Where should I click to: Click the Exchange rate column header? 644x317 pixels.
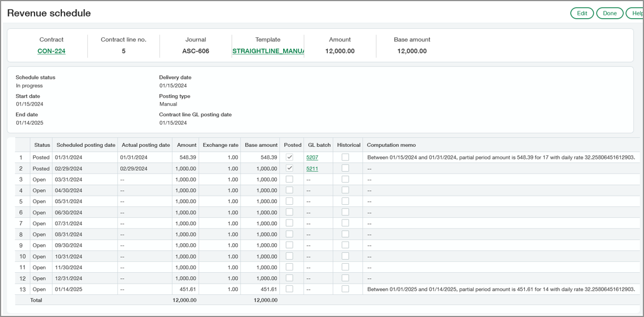click(220, 145)
